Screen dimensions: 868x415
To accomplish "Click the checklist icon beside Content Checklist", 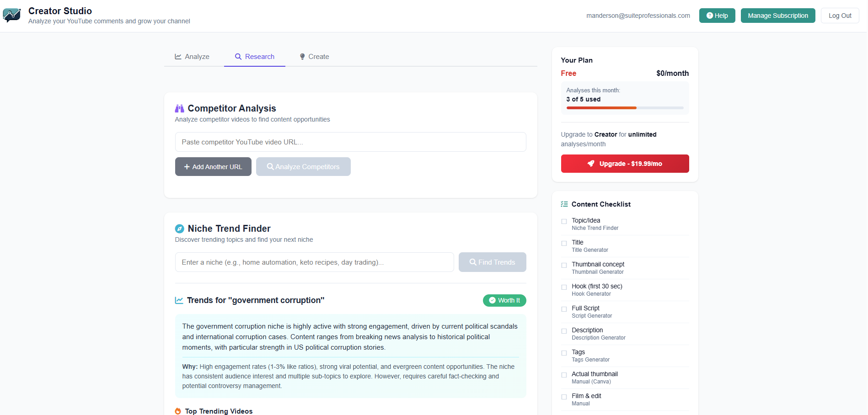I will (564, 204).
